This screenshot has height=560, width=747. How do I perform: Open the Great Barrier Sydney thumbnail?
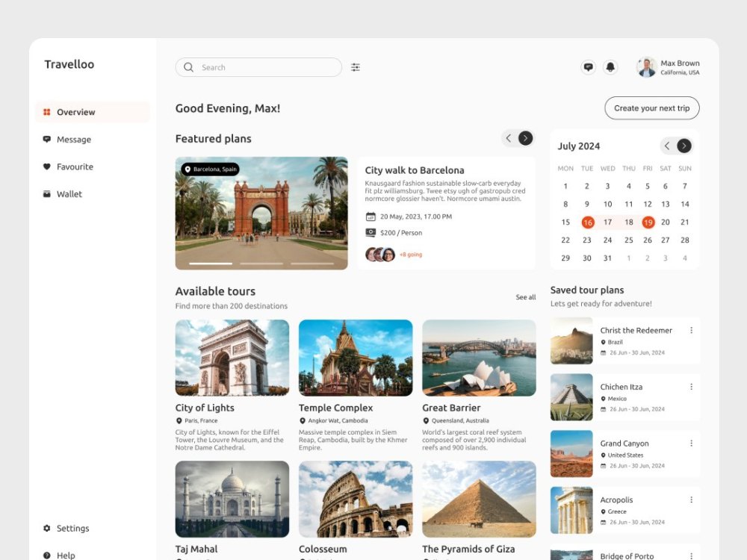coord(479,358)
